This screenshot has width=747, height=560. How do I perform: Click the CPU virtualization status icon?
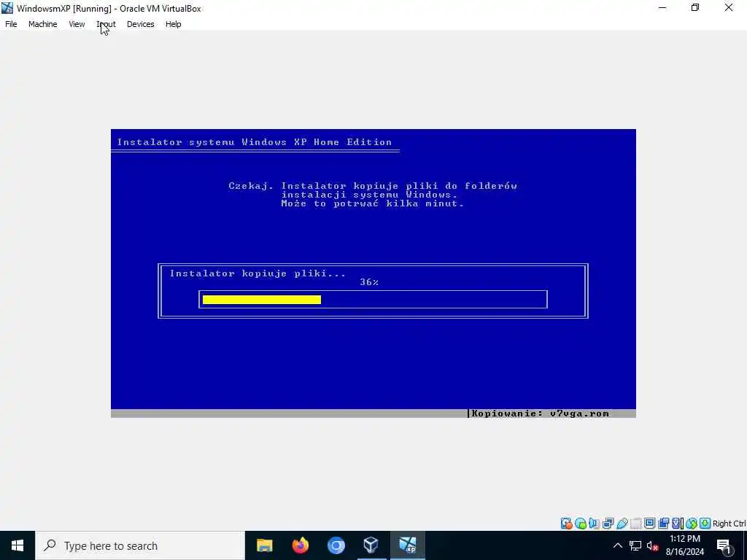pyautogui.click(x=677, y=524)
